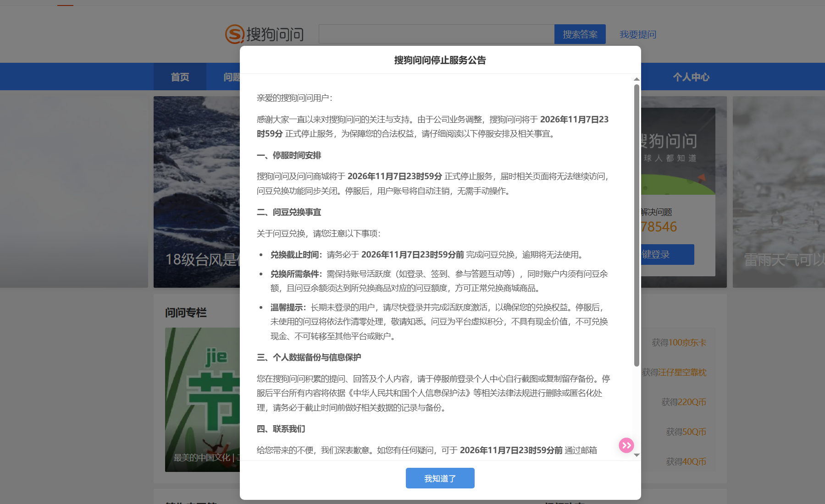The width and height of the screenshot is (825, 504).
Task: Click the 获得220Q币 entry
Action: pyautogui.click(x=683, y=402)
